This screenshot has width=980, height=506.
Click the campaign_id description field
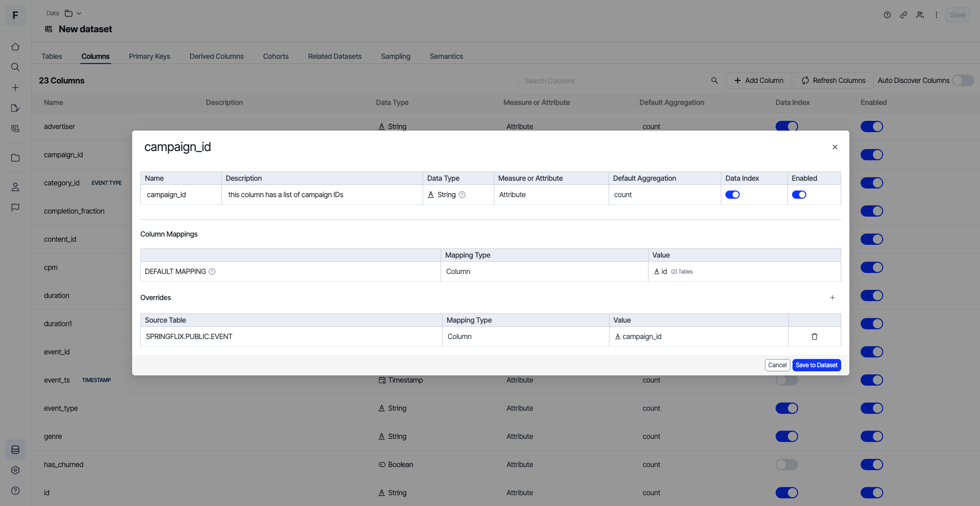click(322, 195)
